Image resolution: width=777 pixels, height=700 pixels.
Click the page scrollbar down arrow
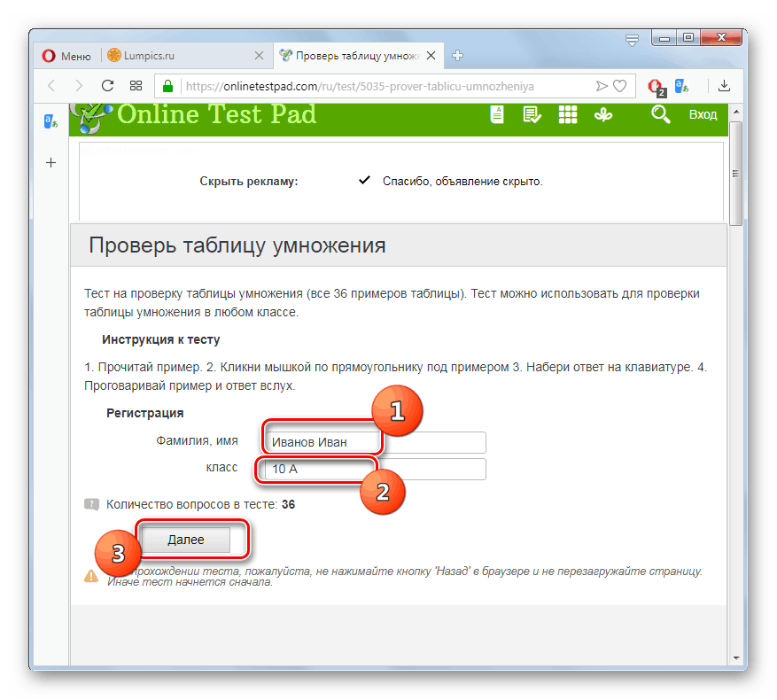(736, 657)
